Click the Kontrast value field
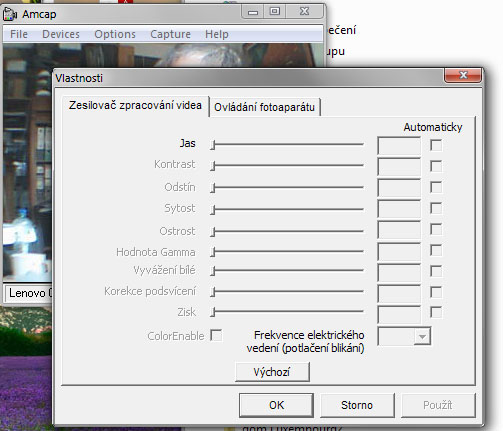 click(399, 167)
